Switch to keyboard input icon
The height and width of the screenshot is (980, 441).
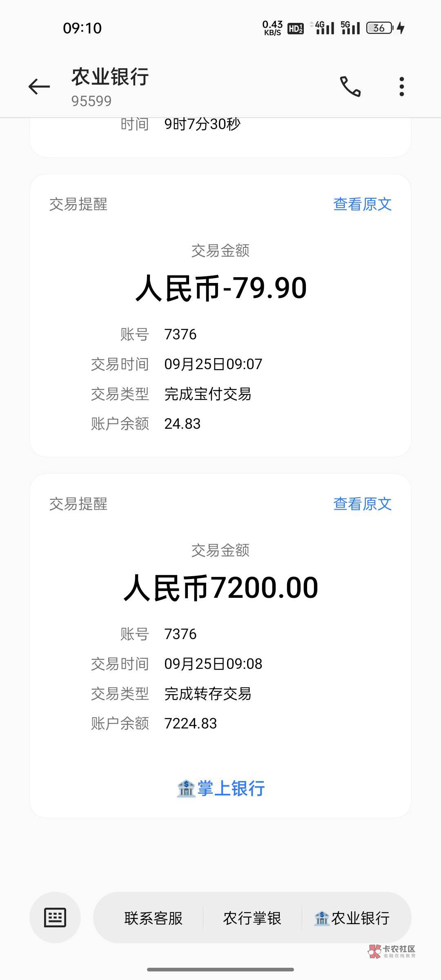[x=55, y=918]
